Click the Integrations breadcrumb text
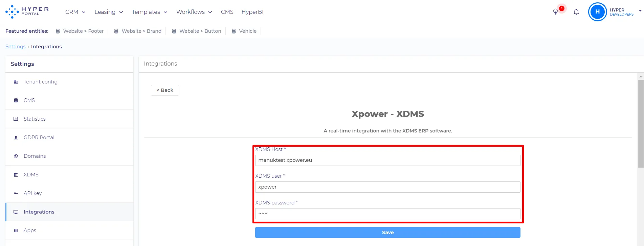Image resolution: width=644 pixels, height=246 pixels. pos(46,47)
